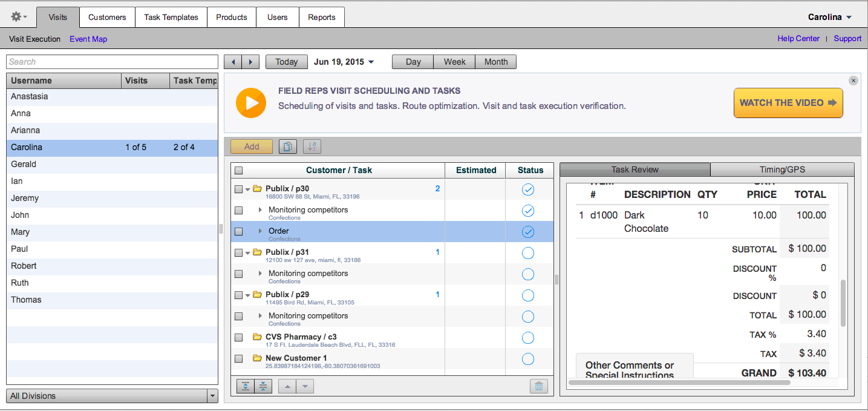This screenshot has width=868, height=411.
Task: Click the Task Review vertical scrollbar
Action: pyautogui.click(x=843, y=304)
